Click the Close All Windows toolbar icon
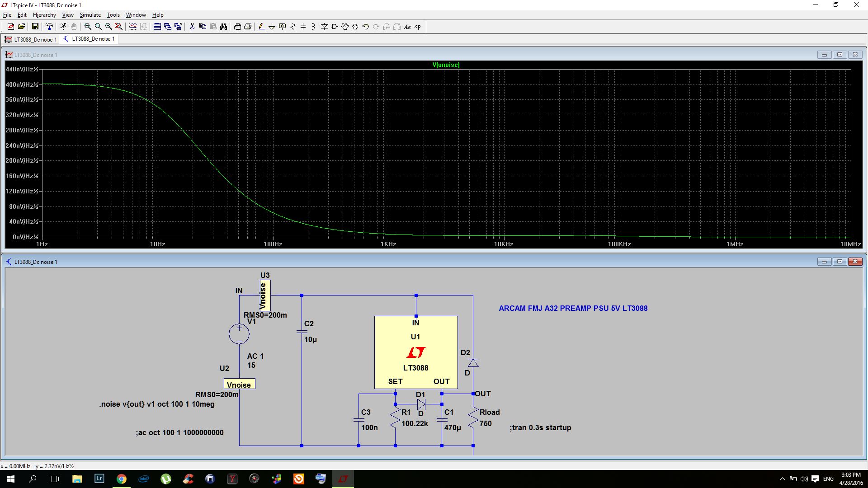Viewport: 868px width, 488px height. (178, 27)
